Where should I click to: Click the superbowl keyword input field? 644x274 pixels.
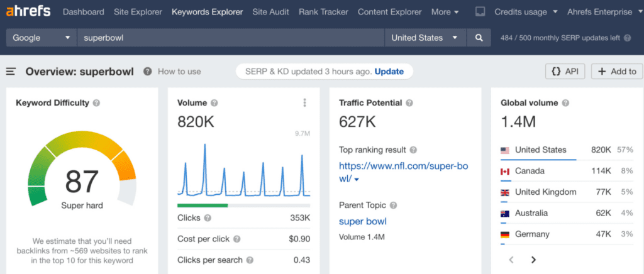[231, 38]
